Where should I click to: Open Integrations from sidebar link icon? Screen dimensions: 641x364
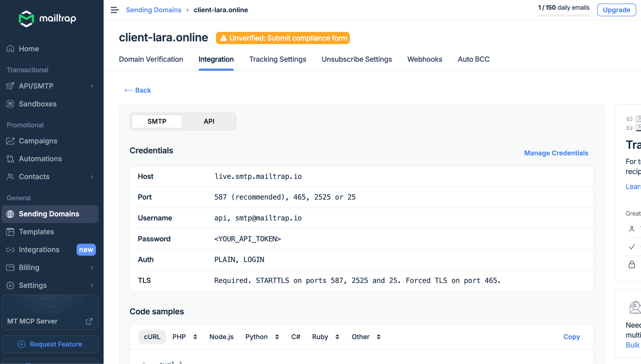(x=10, y=249)
